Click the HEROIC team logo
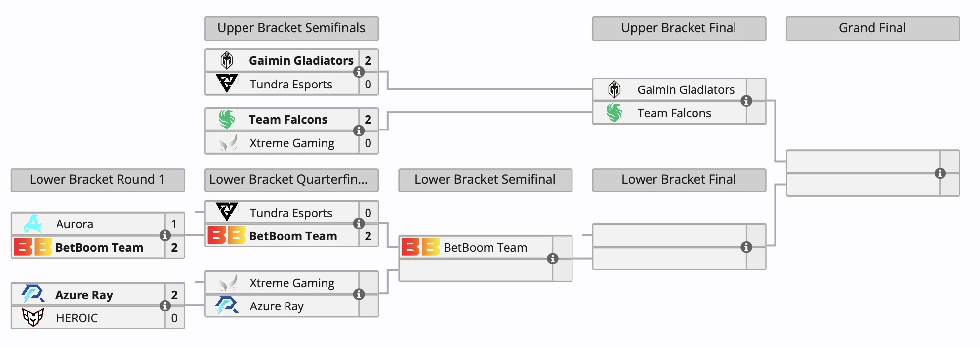980x347 pixels. coord(33,318)
